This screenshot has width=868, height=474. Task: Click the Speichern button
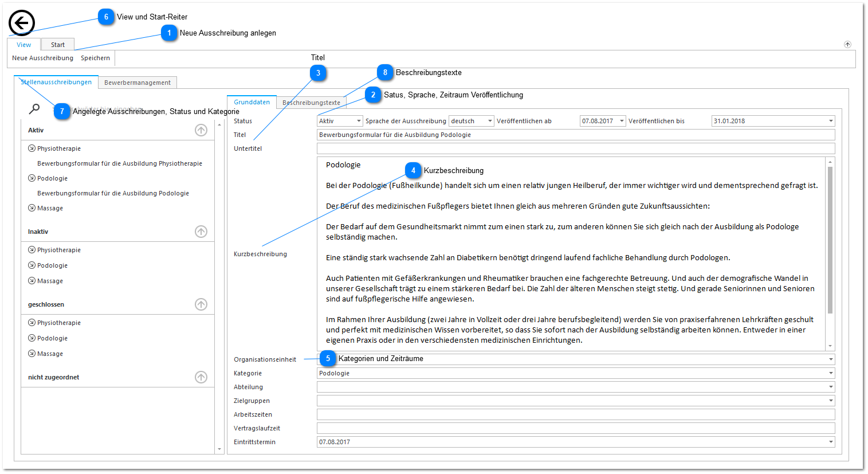95,58
